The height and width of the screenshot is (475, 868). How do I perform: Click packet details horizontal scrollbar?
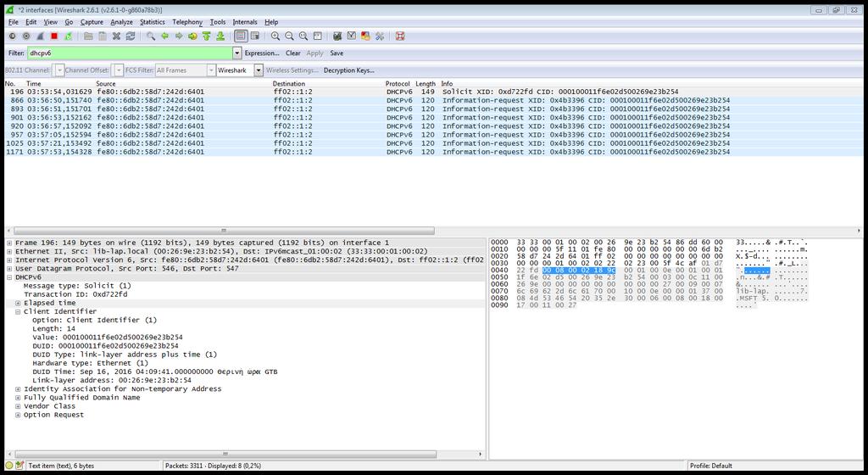click(x=225, y=454)
